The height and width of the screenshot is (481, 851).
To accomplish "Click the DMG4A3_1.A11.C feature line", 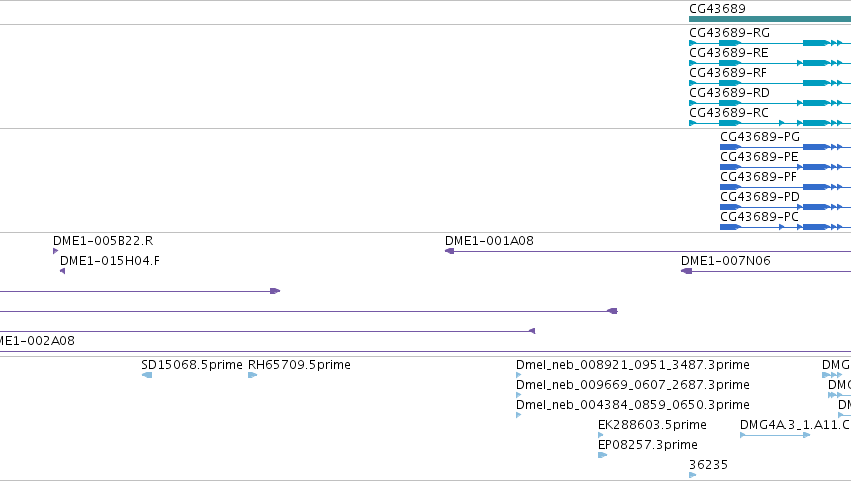I will 775,435.
